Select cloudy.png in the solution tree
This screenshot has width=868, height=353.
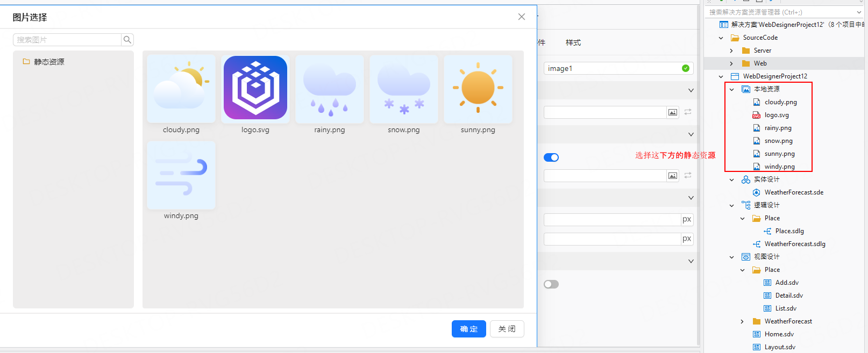781,102
